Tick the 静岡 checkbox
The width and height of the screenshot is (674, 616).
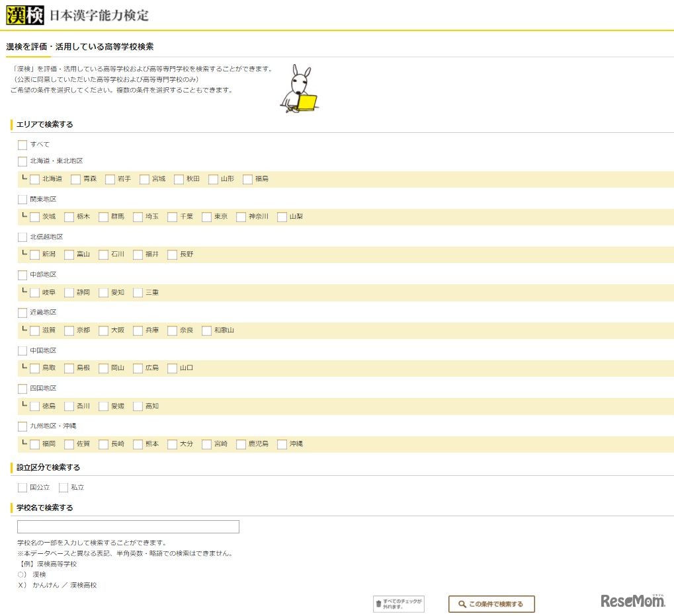[x=69, y=293]
